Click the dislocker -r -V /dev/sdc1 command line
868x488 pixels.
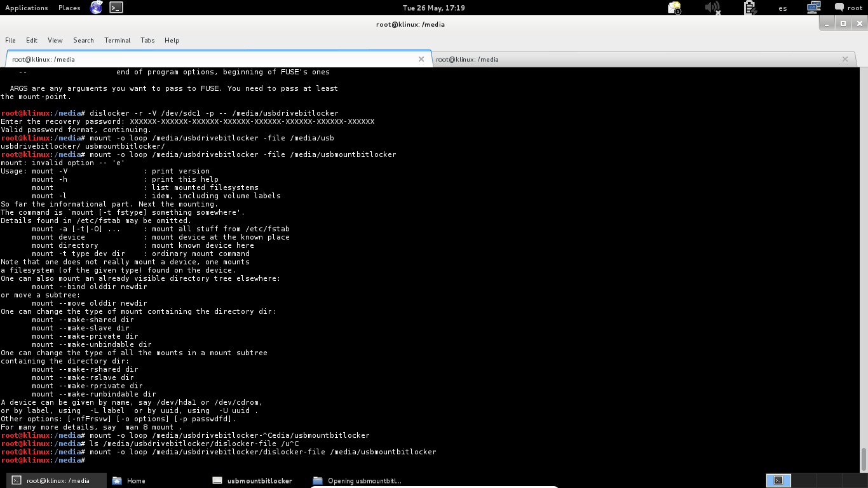click(x=169, y=113)
